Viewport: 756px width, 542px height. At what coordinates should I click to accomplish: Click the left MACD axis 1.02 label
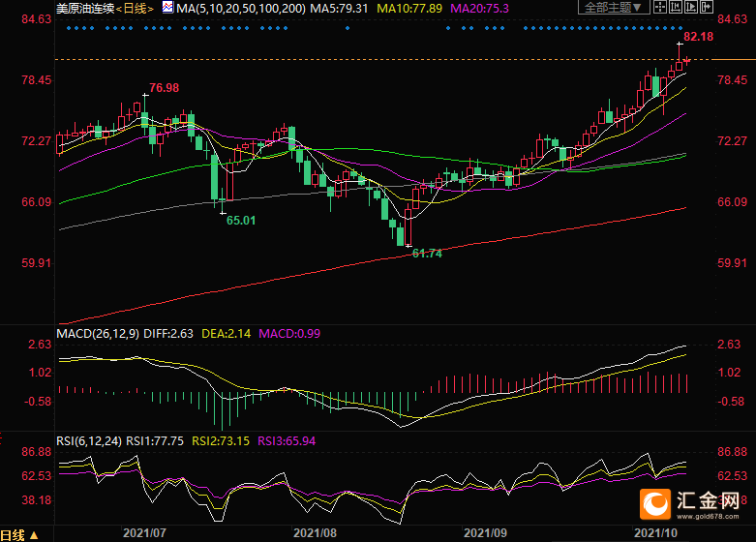(40, 373)
